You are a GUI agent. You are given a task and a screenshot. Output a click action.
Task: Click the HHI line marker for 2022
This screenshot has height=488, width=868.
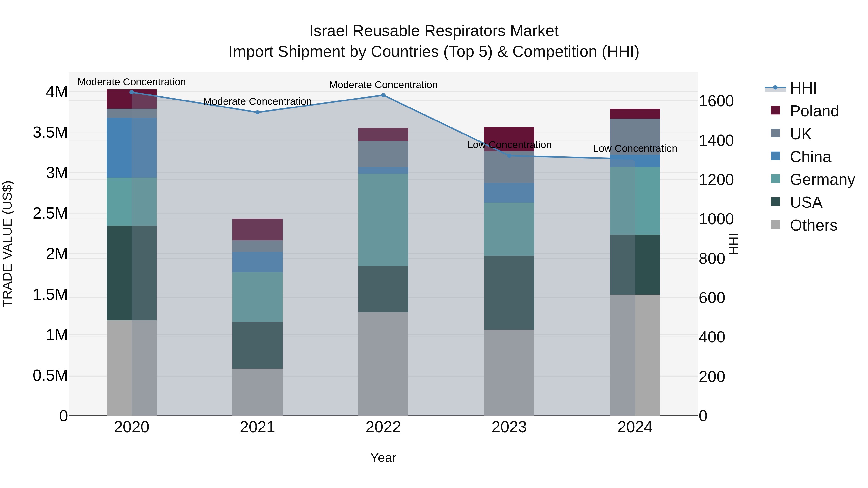click(x=383, y=95)
